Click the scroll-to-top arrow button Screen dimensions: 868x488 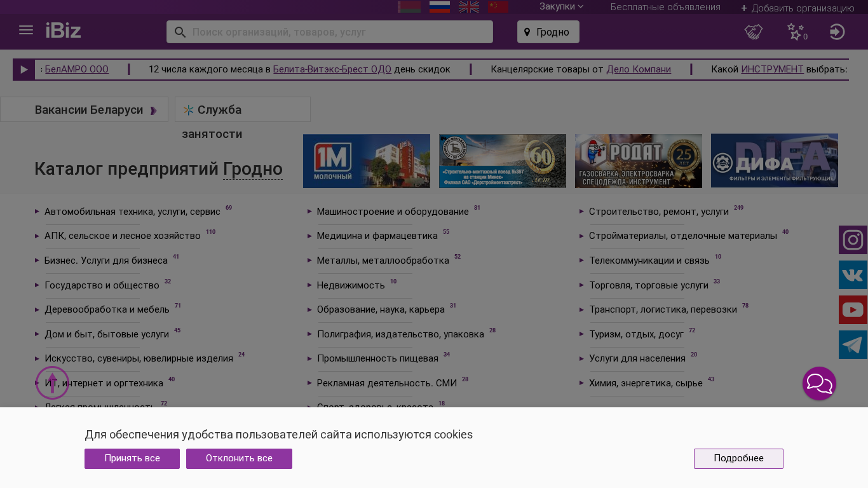(52, 383)
